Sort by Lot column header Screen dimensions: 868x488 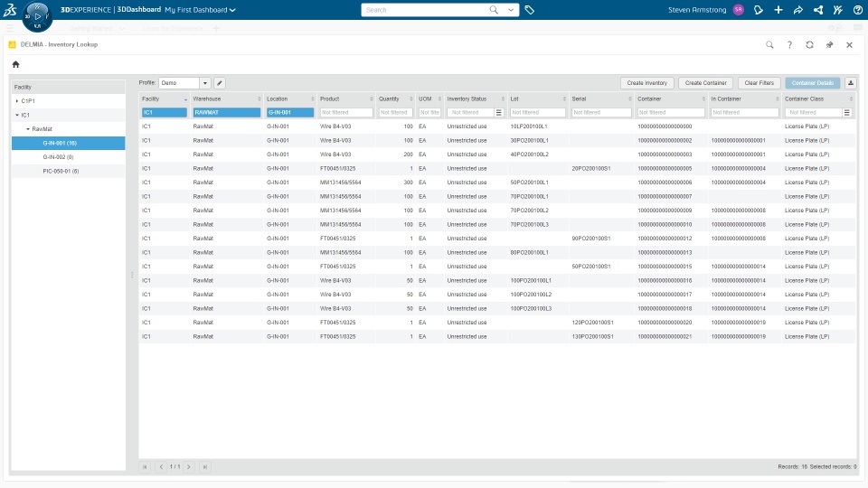click(538, 99)
